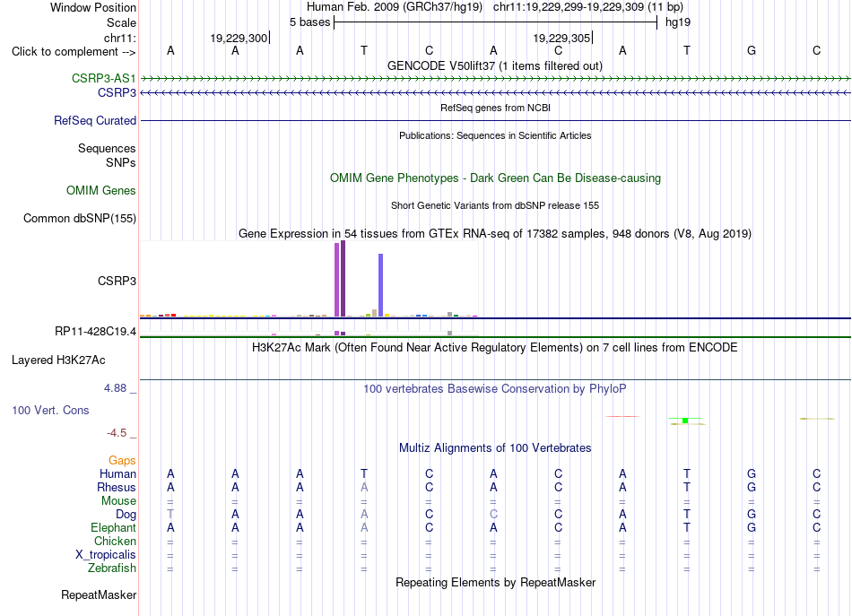Click the Dog row's T base in first column
The width and height of the screenshot is (852, 616).
tap(170, 514)
